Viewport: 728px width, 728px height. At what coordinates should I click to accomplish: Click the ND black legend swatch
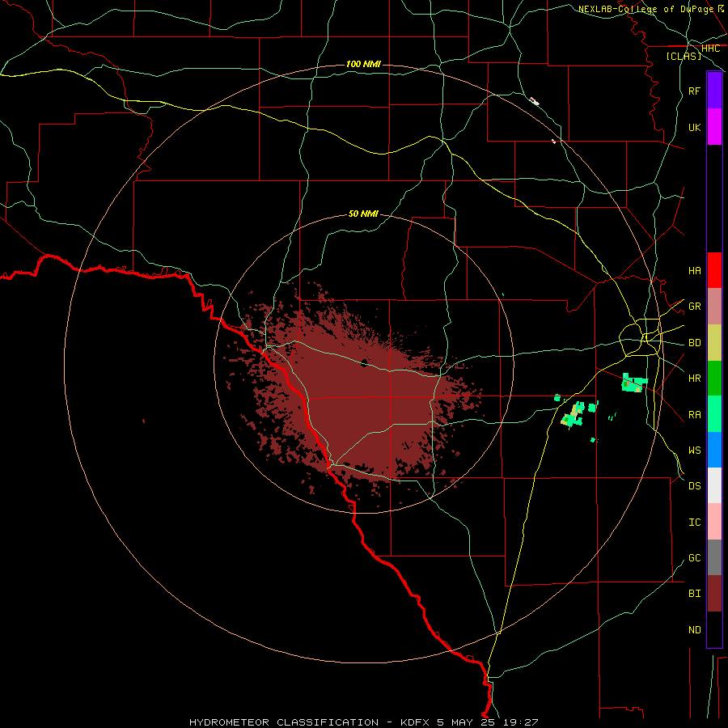[x=714, y=629]
